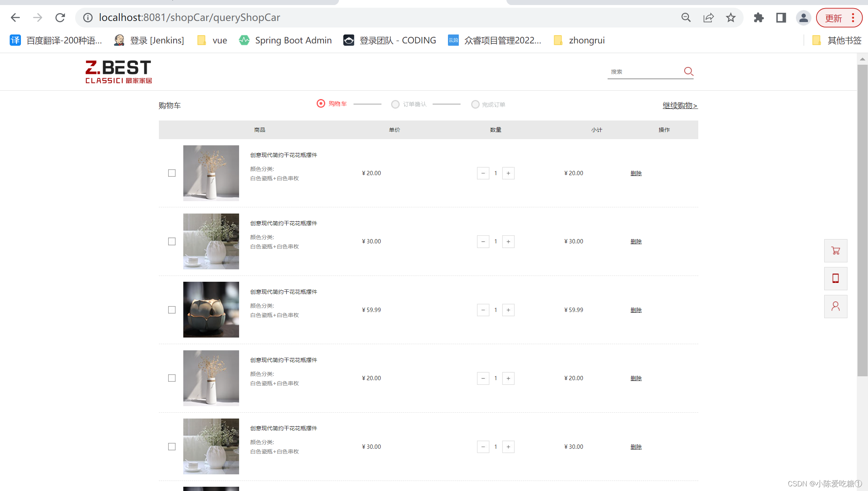Click the Z.BEST logo
This screenshot has width=868, height=491.
(118, 72)
